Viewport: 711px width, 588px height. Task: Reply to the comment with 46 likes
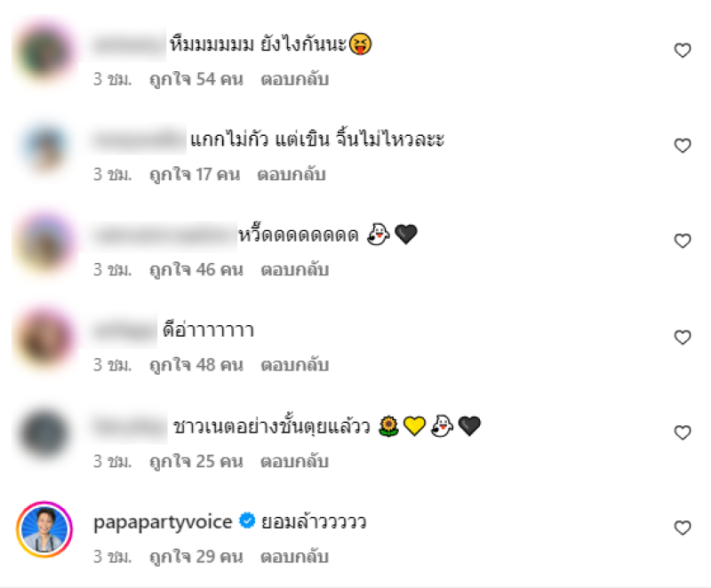[x=295, y=269]
